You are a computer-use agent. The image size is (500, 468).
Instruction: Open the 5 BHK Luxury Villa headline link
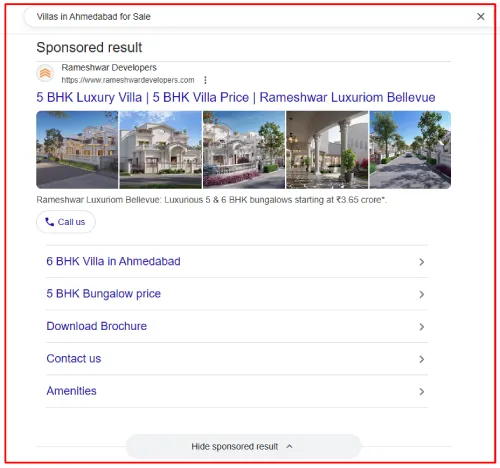point(236,97)
